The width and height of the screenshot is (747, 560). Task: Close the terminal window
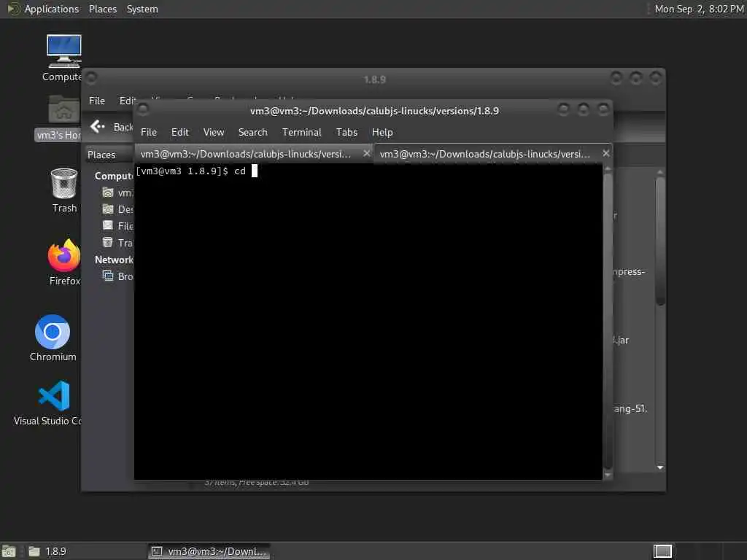(x=603, y=110)
